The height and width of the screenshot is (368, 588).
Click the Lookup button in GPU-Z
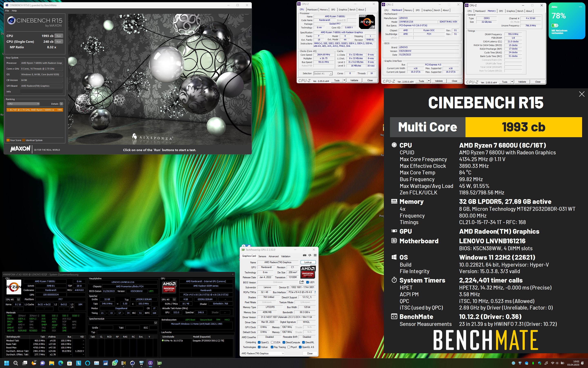pyautogui.click(x=308, y=262)
